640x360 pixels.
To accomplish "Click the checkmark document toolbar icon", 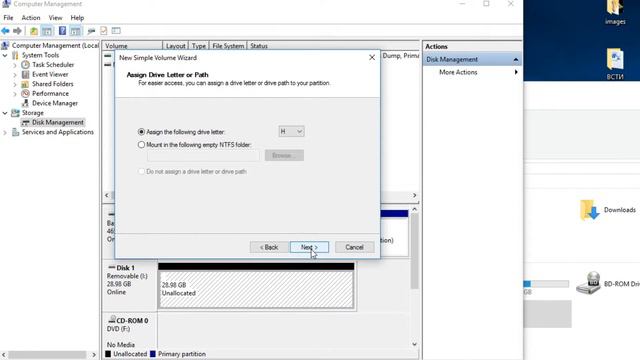I will click(x=104, y=31).
